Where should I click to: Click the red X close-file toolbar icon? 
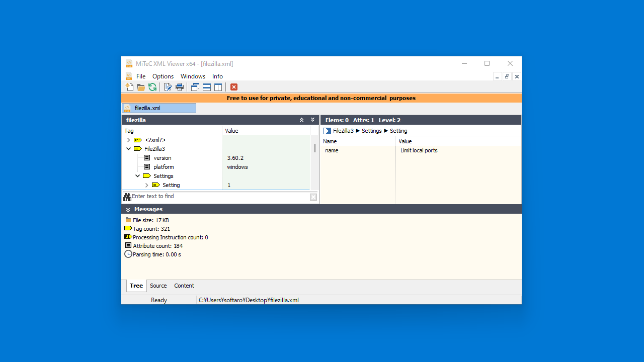pyautogui.click(x=234, y=87)
